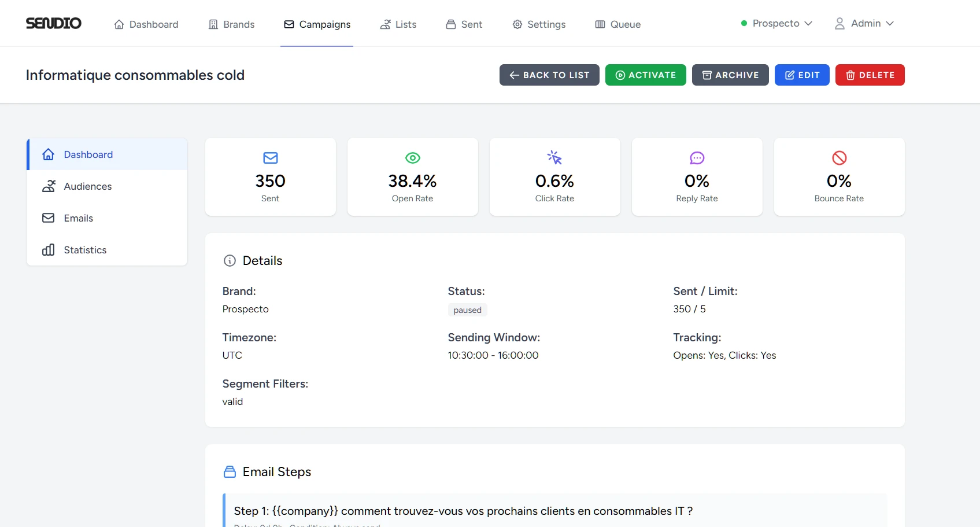Open the Admin user menu

864,23
